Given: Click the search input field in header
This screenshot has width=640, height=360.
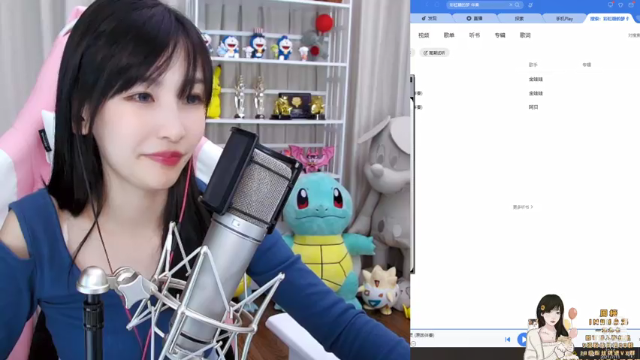Looking at the screenshot, I should [x=484, y=5].
